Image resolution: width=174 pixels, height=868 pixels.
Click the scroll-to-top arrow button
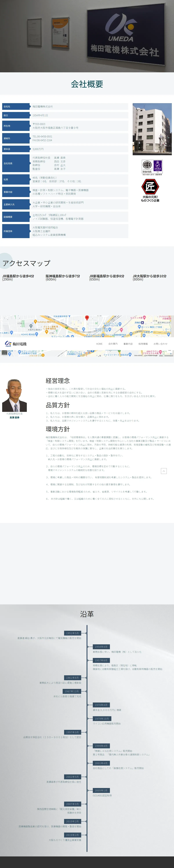[164, 471]
